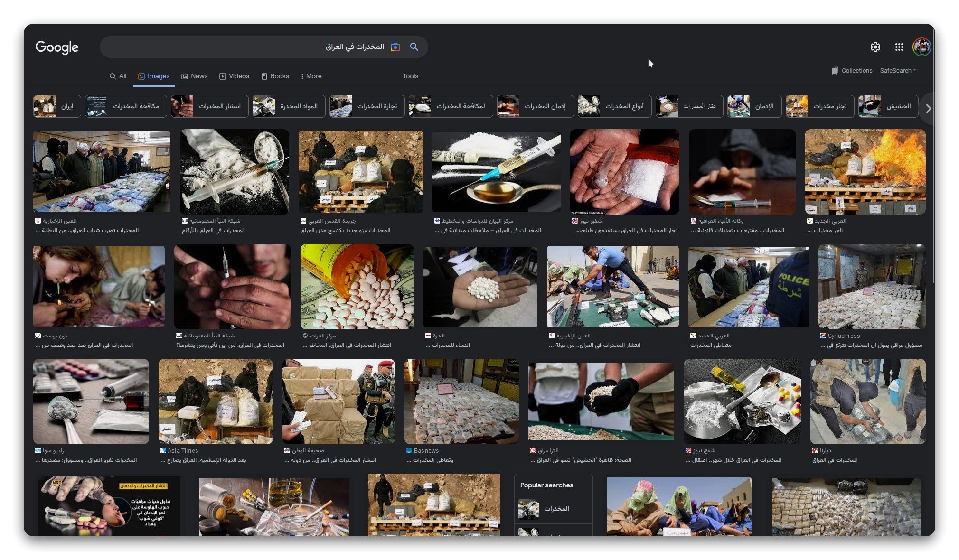Open the صحيفة الوطن result thumbnail
The width and height of the screenshot is (959, 560).
click(338, 401)
